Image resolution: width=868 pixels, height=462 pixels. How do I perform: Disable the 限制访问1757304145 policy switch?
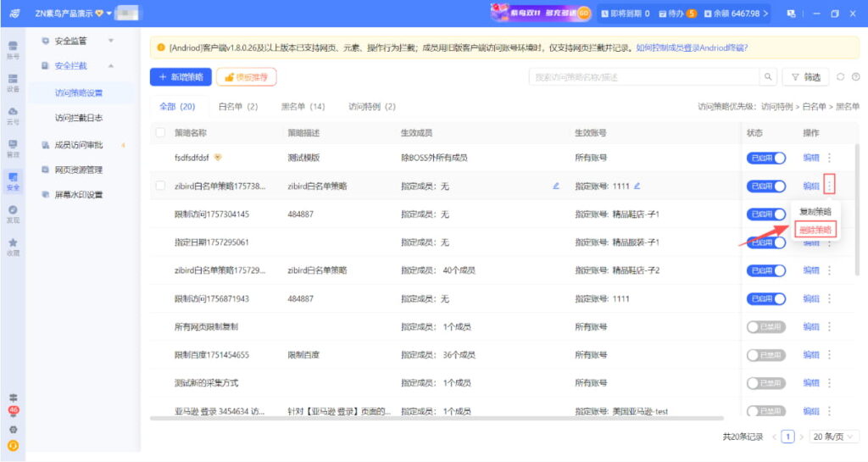(x=766, y=214)
